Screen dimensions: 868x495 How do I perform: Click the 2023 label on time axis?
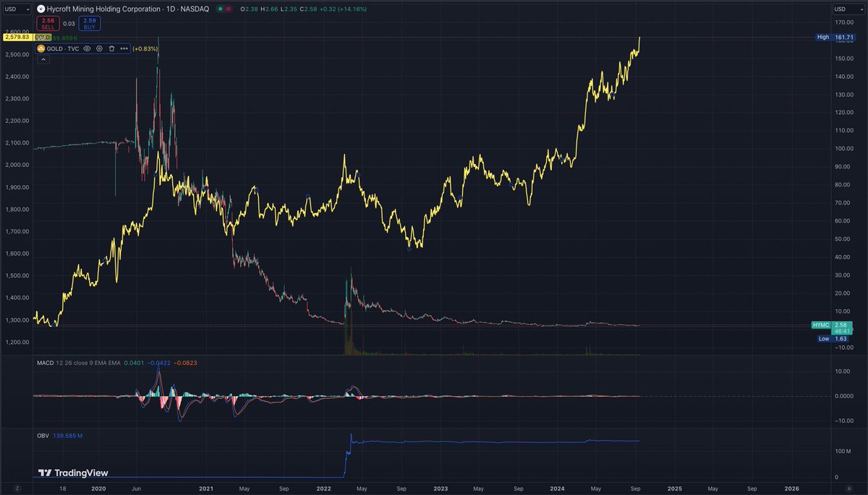[x=441, y=488]
